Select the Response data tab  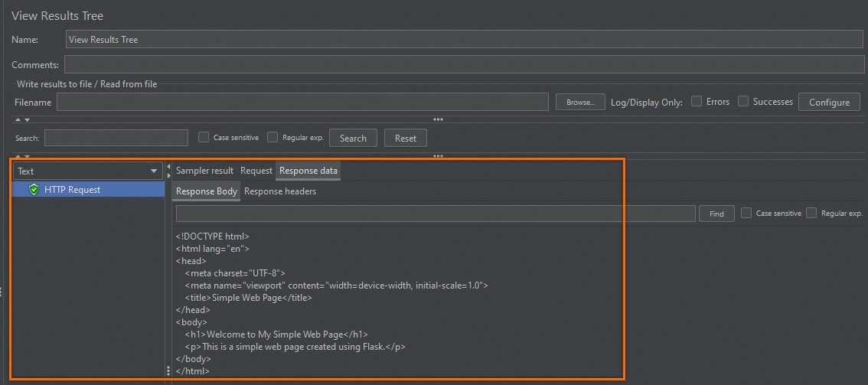coord(308,171)
